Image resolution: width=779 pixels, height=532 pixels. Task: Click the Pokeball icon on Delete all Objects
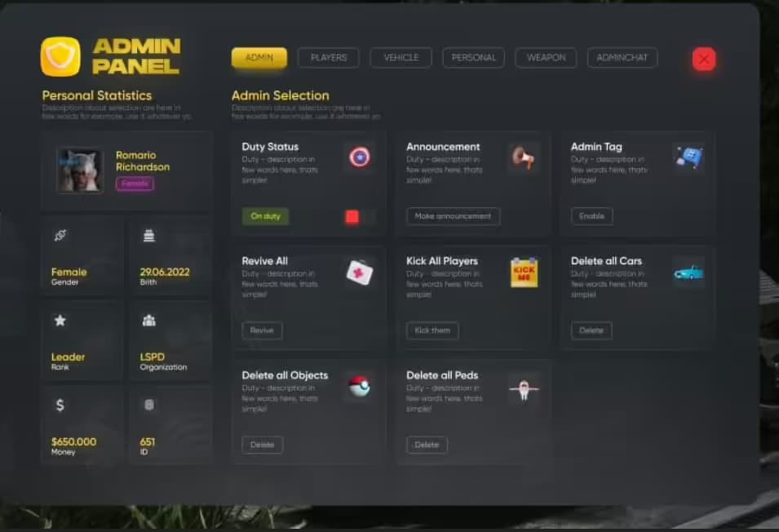click(x=359, y=386)
